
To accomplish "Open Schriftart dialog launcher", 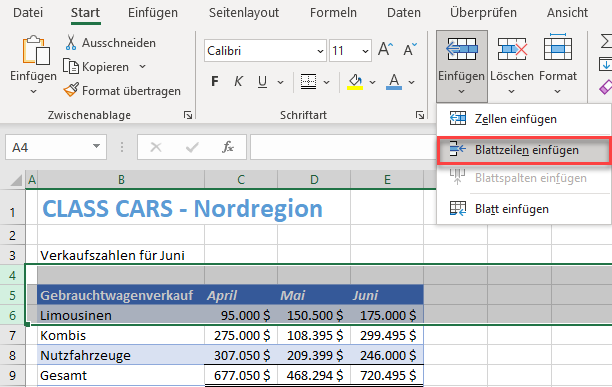I will pos(420,115).
